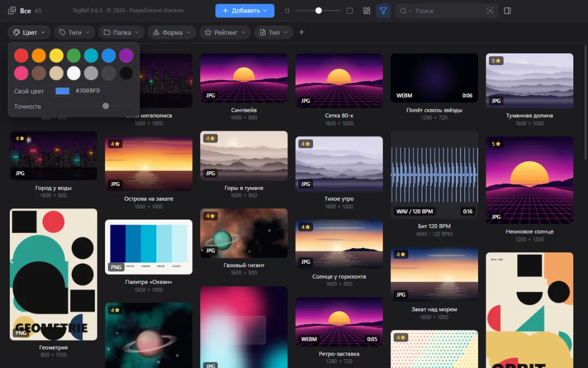The height and width of the screenshot is (368, 588).
Task: Add a new filter with the plus icon
Action: (302, 32)
